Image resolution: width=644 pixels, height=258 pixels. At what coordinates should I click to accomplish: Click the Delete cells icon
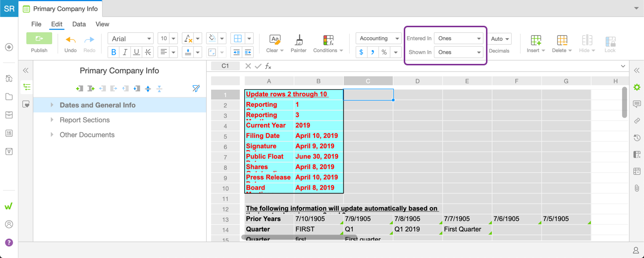(562, 40)
